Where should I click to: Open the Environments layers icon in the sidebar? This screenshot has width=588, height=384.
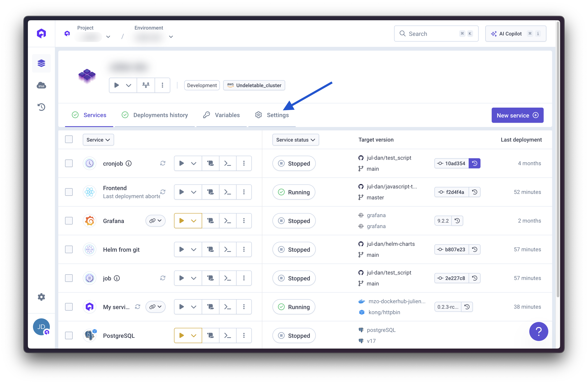point(41,63)
